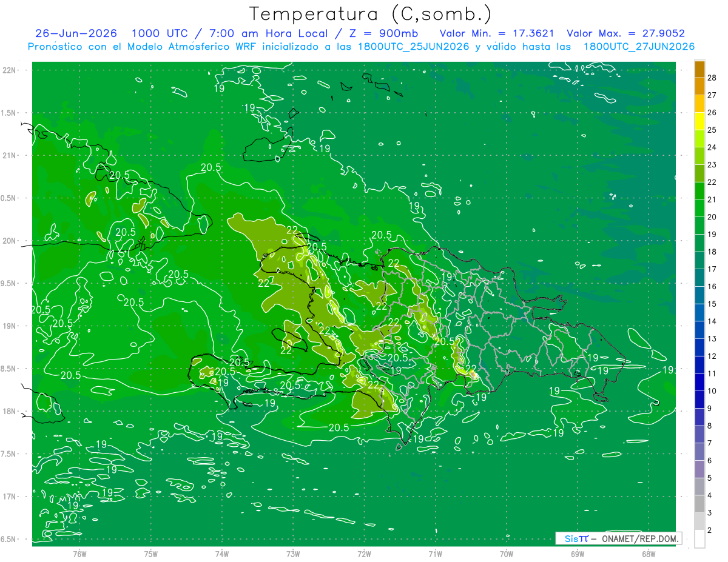The width and height of the screenshot is (728, 562).
Task: Click the '72W' longitude axis label
Action: (x=364, y=554)
